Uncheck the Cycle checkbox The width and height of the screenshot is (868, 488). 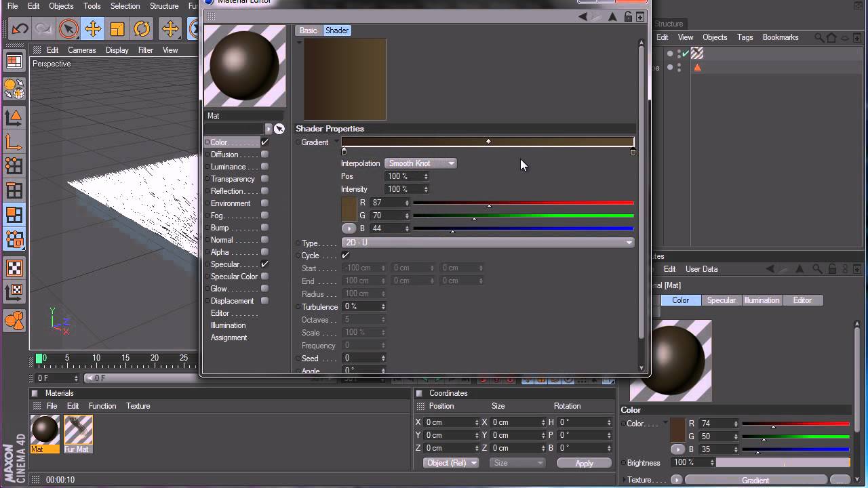345,256
